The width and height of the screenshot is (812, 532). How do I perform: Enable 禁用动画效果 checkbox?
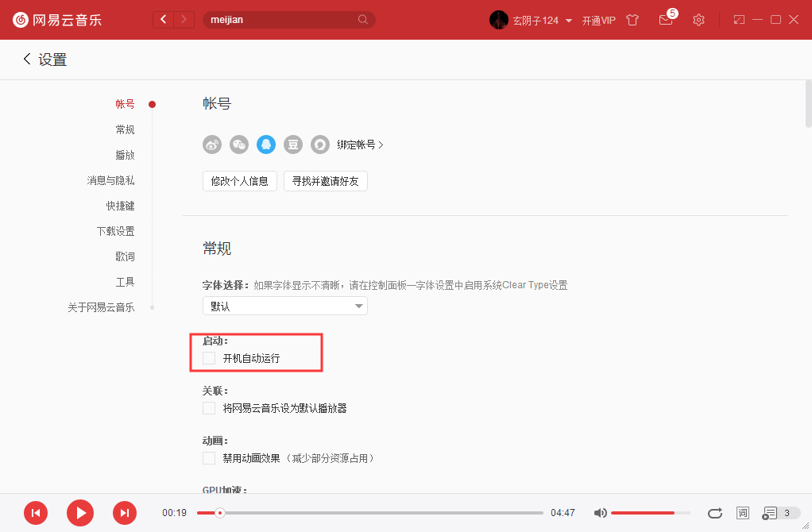point(208,457)
